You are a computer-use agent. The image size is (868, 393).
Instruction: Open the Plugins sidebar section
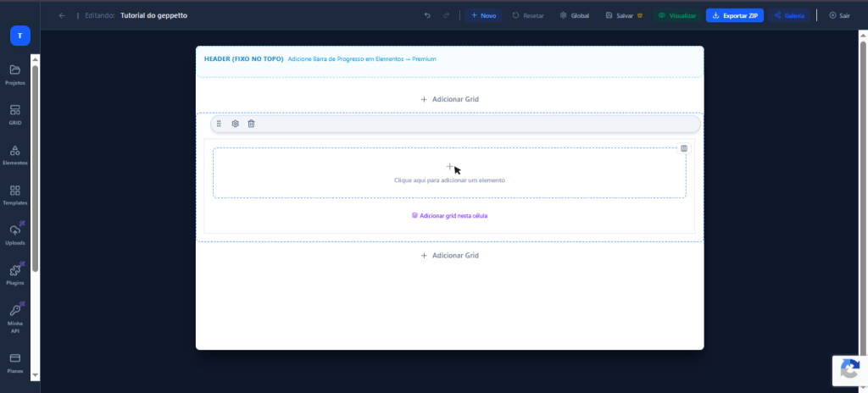14,274
